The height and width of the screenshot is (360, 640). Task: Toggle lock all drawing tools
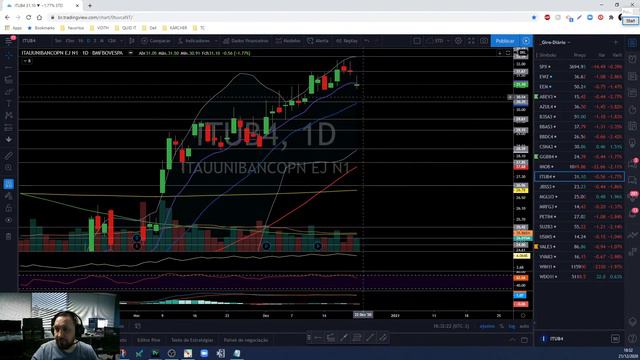(9, 208)
